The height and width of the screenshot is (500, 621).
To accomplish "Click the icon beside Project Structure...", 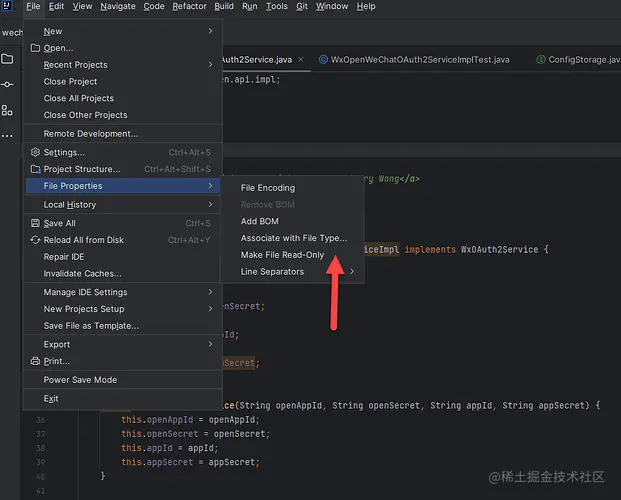I will (x=35, y=169).
